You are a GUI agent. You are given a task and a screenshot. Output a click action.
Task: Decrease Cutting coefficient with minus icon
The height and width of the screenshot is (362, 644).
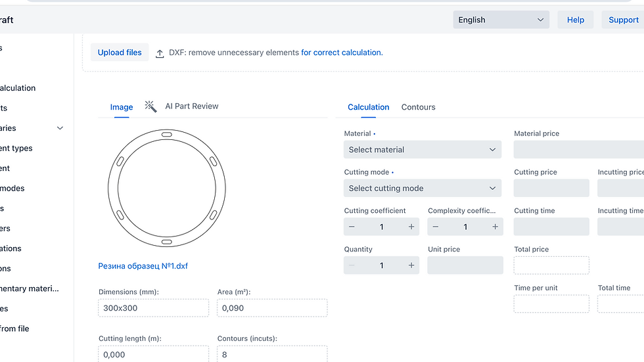352,227
